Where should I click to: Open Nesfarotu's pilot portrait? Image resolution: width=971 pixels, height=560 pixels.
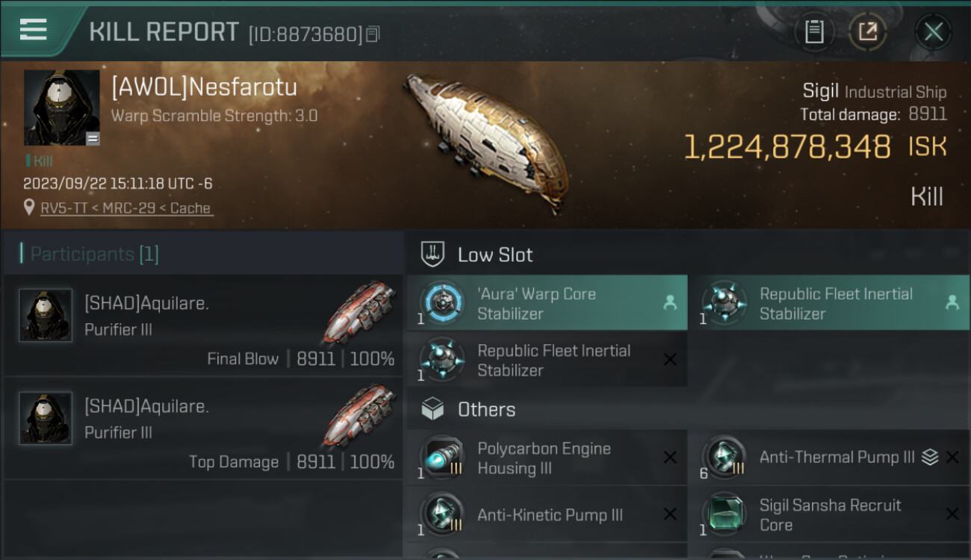[61, 108]
